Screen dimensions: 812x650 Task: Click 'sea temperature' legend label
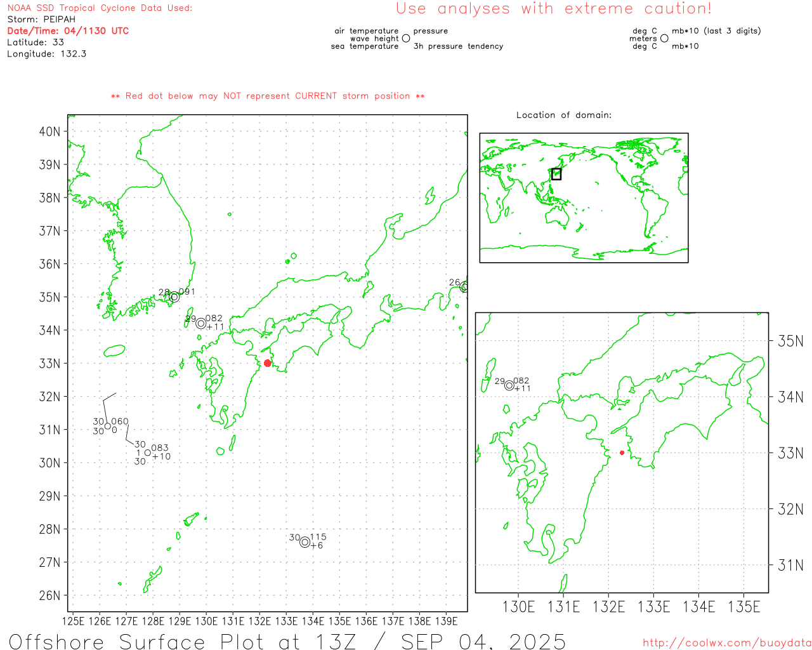[x=365, y=46]
